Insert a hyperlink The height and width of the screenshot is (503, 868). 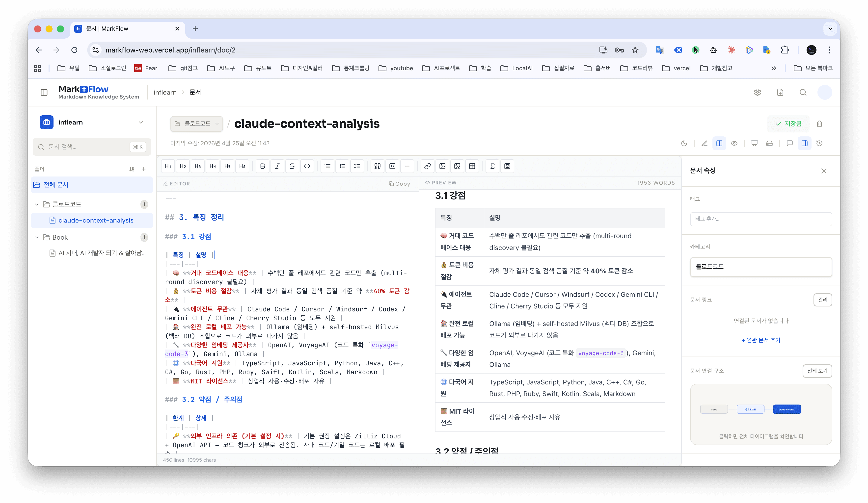coord(427,166)
